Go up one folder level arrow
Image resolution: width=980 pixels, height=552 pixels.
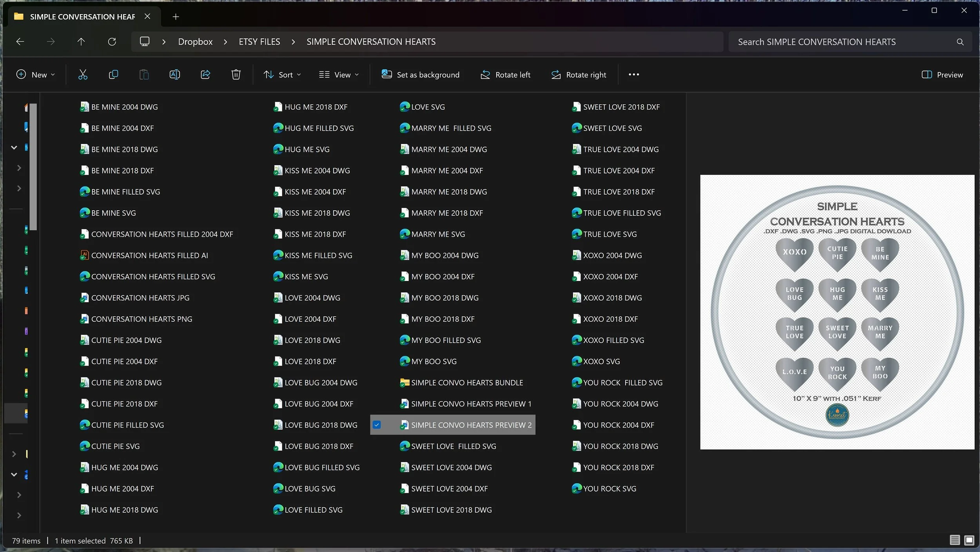coord(81,42)
